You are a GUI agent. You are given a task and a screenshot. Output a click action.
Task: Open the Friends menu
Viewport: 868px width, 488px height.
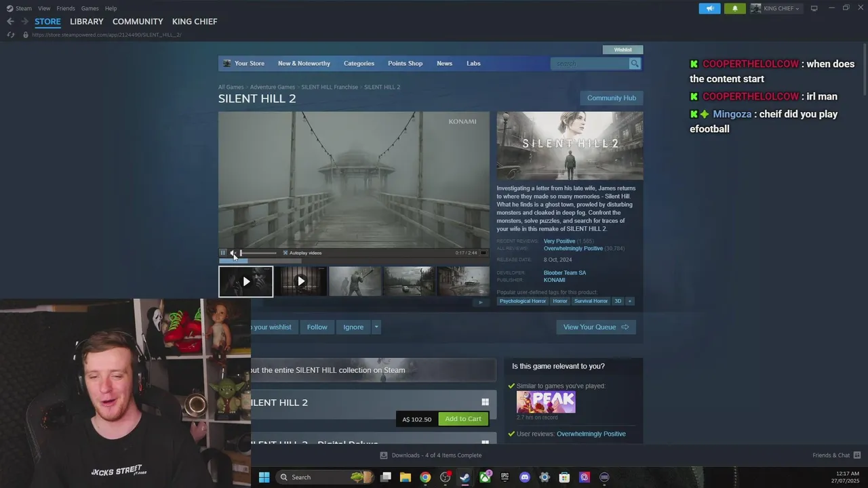pyautogui.click(x=66, y=8)
